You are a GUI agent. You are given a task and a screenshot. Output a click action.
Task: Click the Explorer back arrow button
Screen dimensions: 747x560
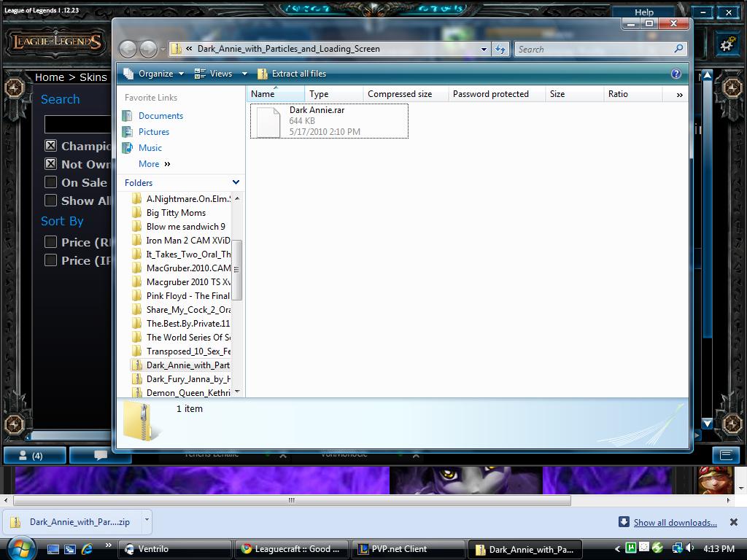point(128,49)
